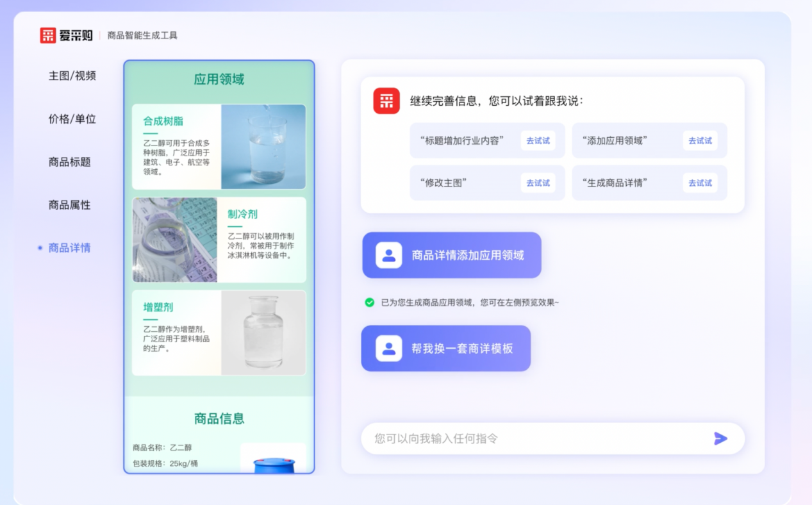Click the “标题增加行业内容” suggestion text

(461, 141)
